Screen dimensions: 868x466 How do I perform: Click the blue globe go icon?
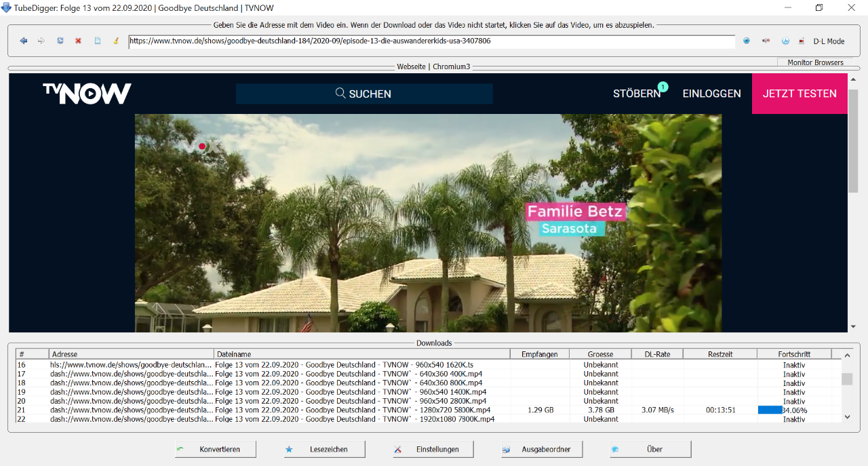[747, 41]
